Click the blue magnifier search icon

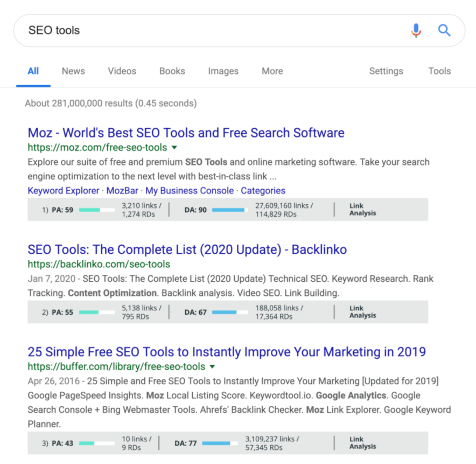click(444, 30)
